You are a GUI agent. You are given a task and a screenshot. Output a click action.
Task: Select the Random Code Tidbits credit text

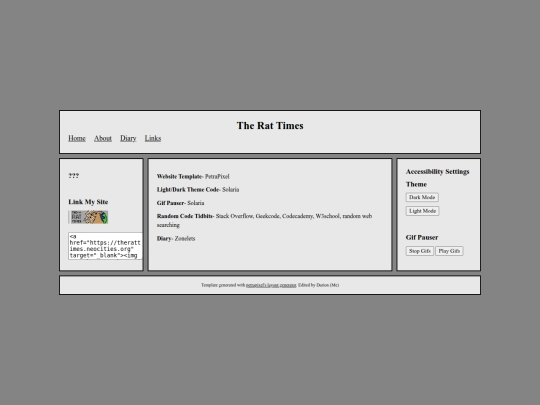pos(264,220)
